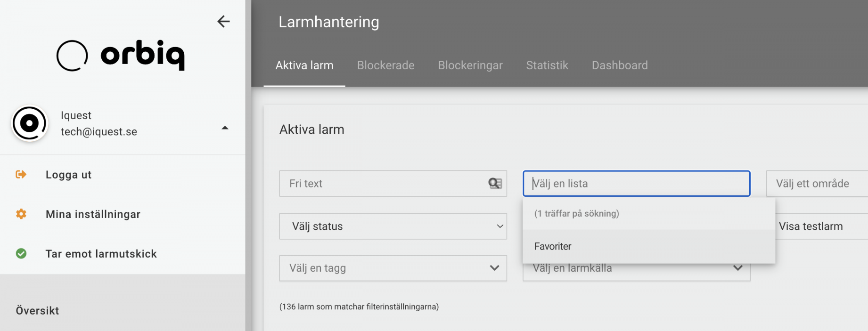Collapse the Iquest account menu arrow
This screenshot has width=868, height=331.
click(x=225, y=128)
